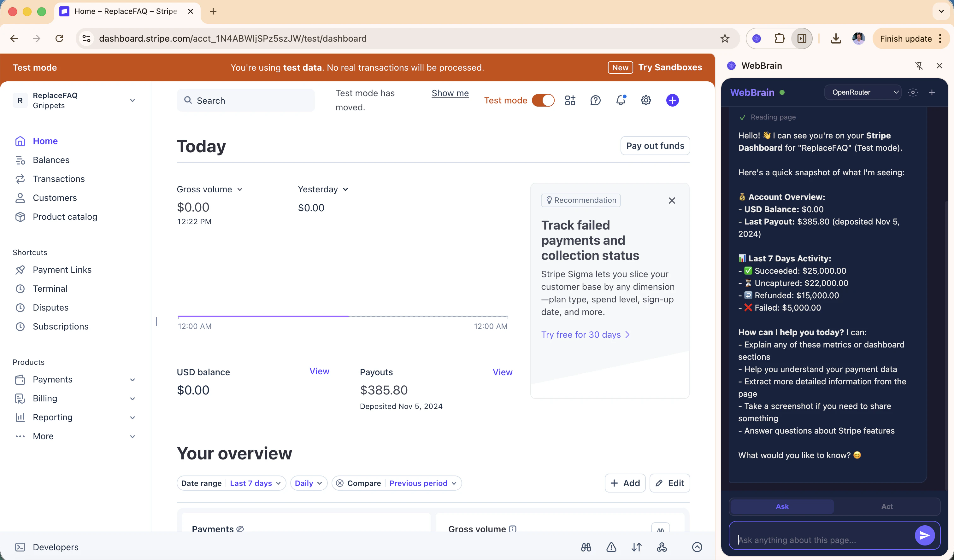Click the WebBrain send message arrow
This screenshot has width=954, height=560.
click(924, 535)
